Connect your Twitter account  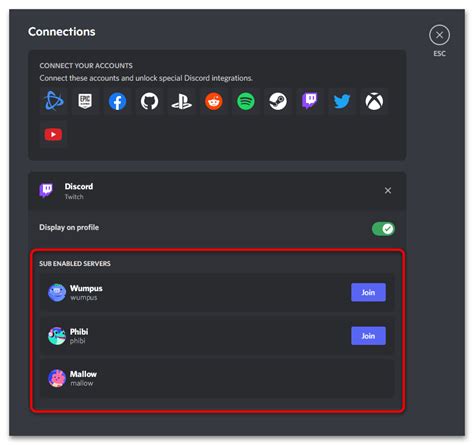point(342,101)
